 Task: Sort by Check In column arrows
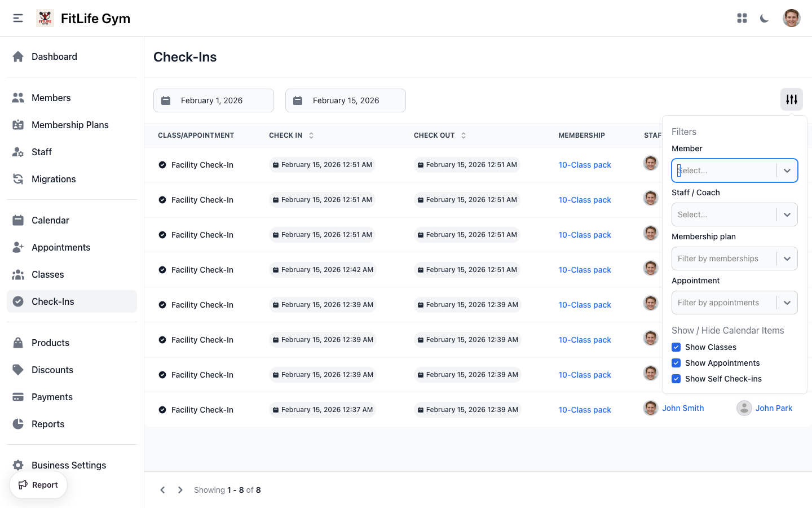click(x=311, y=135)
